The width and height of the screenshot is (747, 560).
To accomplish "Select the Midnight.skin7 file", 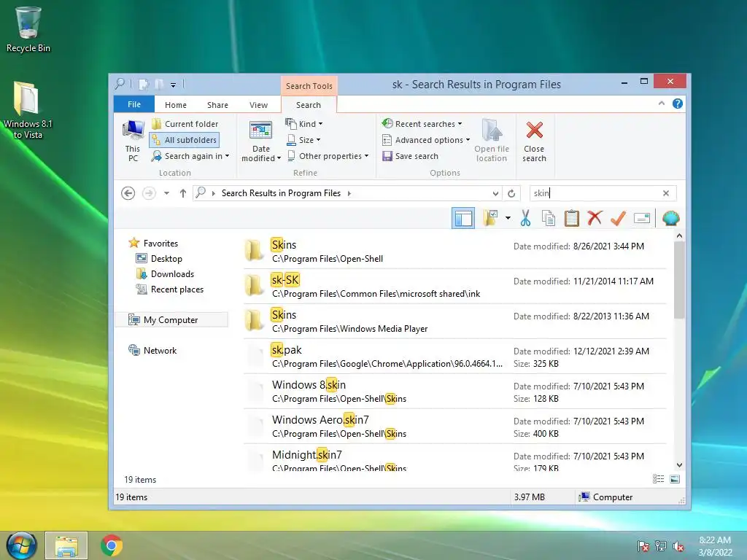I will [x=454, y=458].
